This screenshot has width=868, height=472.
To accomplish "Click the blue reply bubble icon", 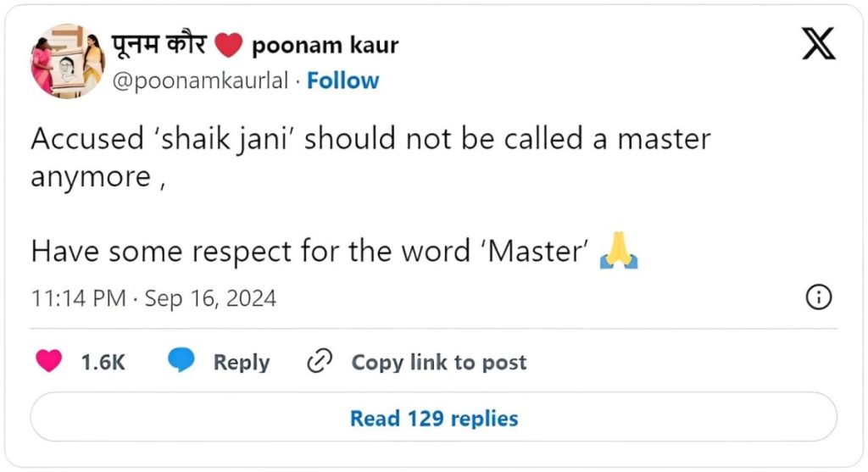I will [181, 362].
